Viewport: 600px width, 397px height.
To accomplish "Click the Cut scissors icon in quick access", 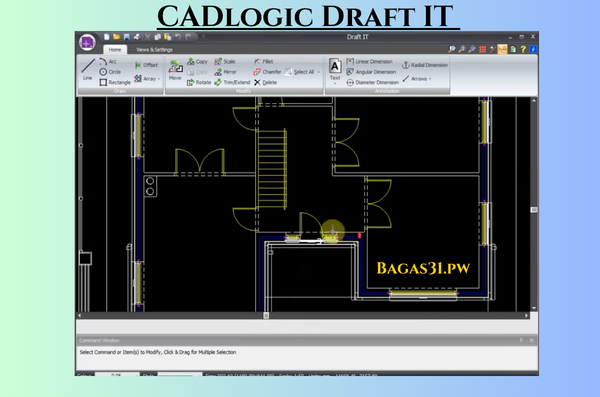I will (147, 37).
